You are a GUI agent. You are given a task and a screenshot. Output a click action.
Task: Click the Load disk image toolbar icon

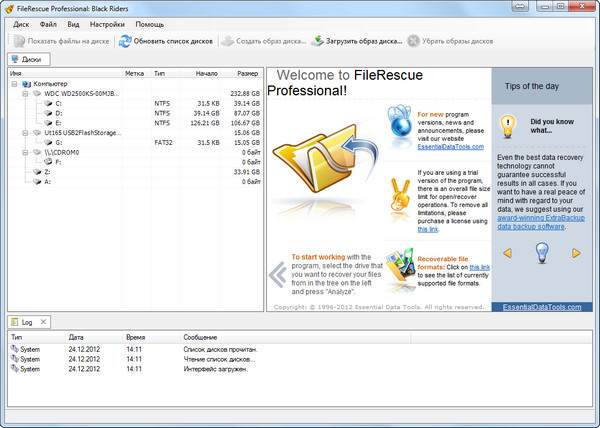(317, 42)
